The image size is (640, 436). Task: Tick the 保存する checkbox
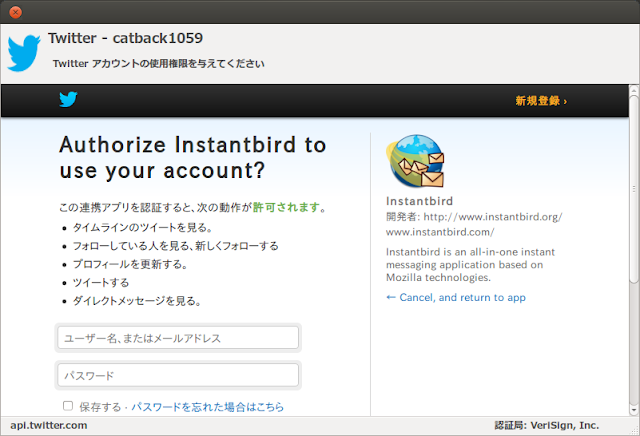(x=68, y=406)
